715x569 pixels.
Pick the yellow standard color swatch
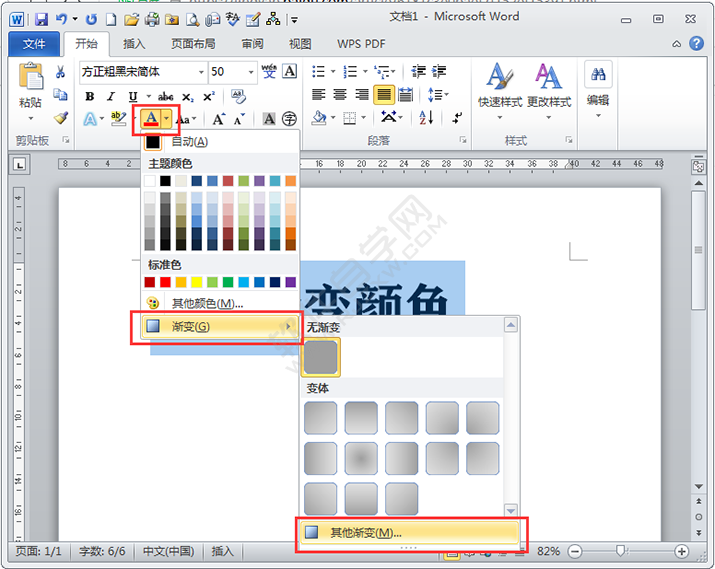197,282
